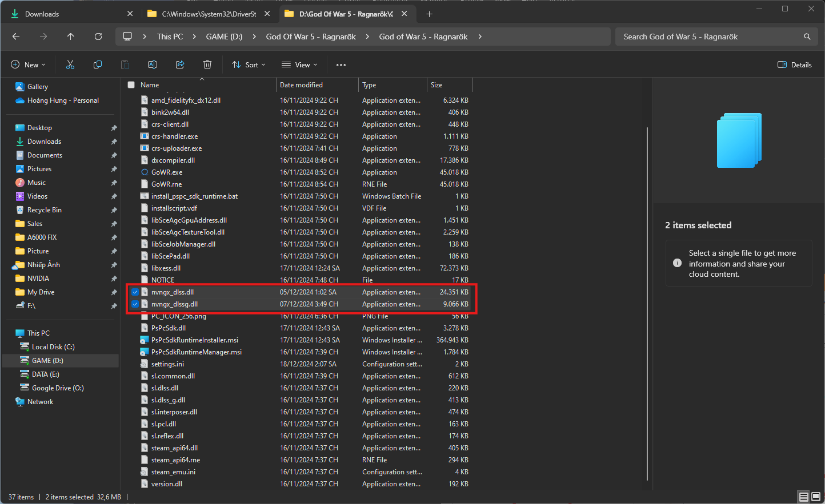Expand chevron after God Of War 5 - Ragnarok first breadcrumb

(x=367, y=37)
